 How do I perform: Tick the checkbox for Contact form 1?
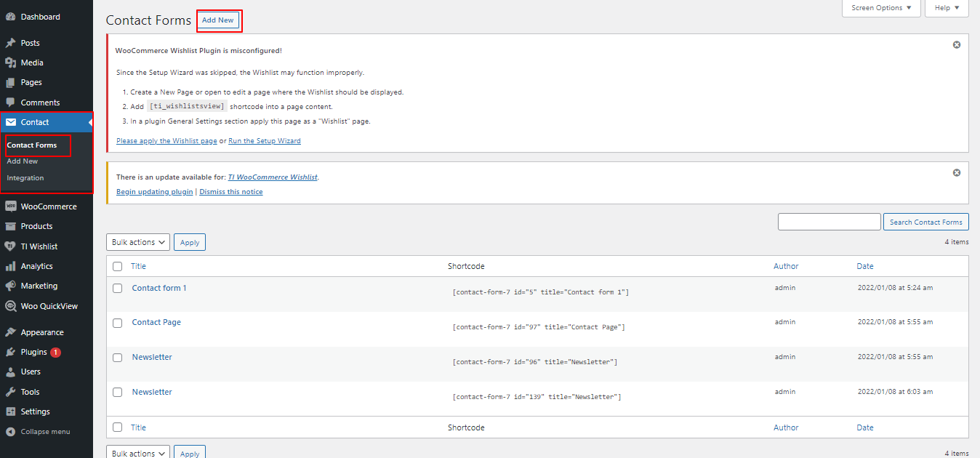pos(117,289)
